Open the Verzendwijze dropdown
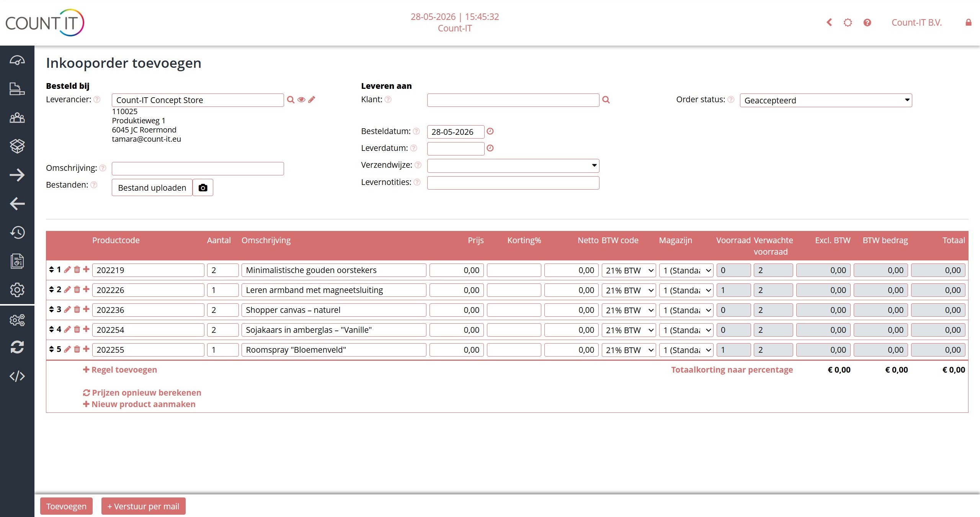Image resolution: width=980 pixels, height=517 pixels. click(513, 166)
